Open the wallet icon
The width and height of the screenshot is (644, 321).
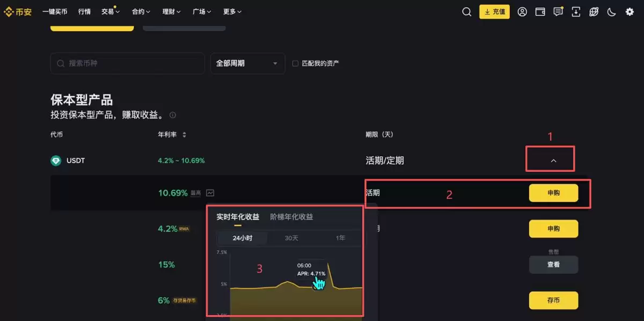click(540, 11)
